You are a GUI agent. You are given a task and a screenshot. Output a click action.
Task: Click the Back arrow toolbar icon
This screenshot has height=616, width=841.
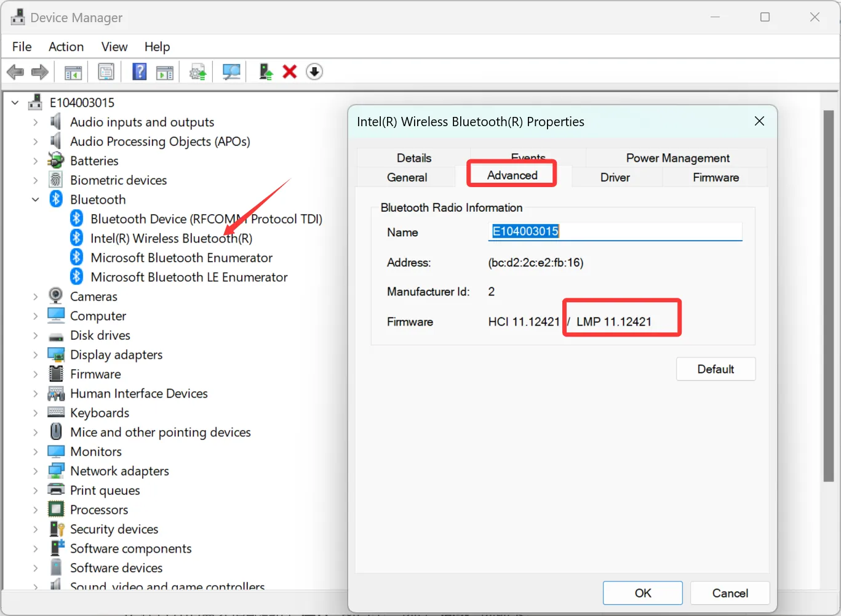[x=15, y=72]
